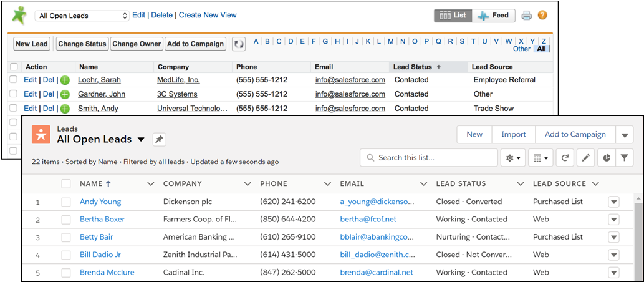Click the Search this list field

click(x=429, y=158)
